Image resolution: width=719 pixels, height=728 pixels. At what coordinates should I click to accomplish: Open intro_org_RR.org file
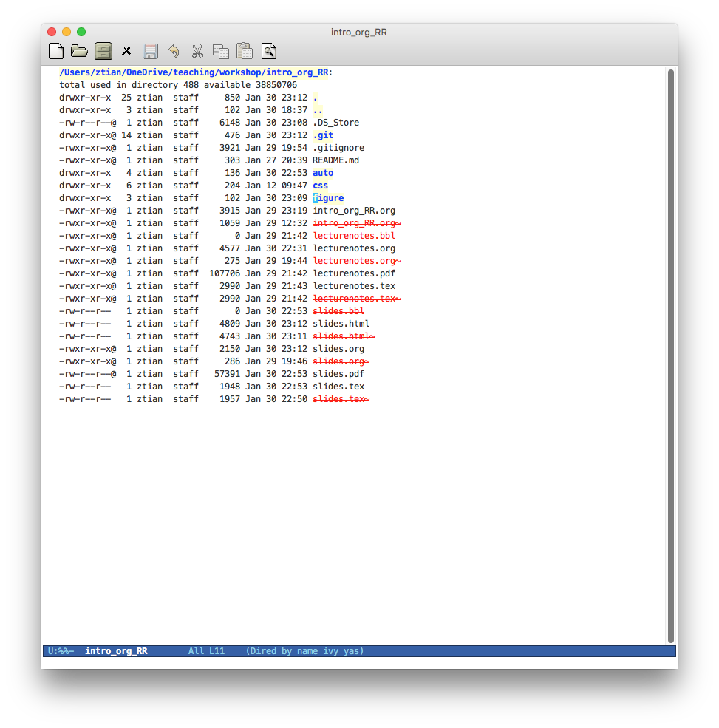click(354, 211)
